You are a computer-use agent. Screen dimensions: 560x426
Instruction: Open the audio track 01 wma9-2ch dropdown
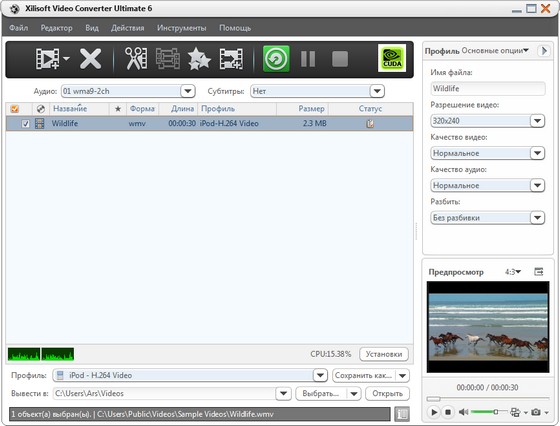188,91
